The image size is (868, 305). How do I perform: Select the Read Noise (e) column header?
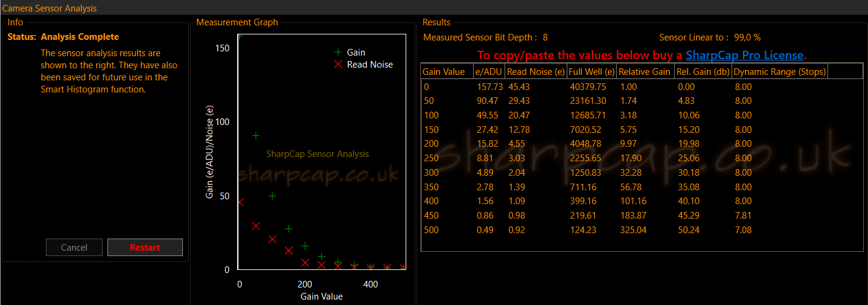pos(536,71)
